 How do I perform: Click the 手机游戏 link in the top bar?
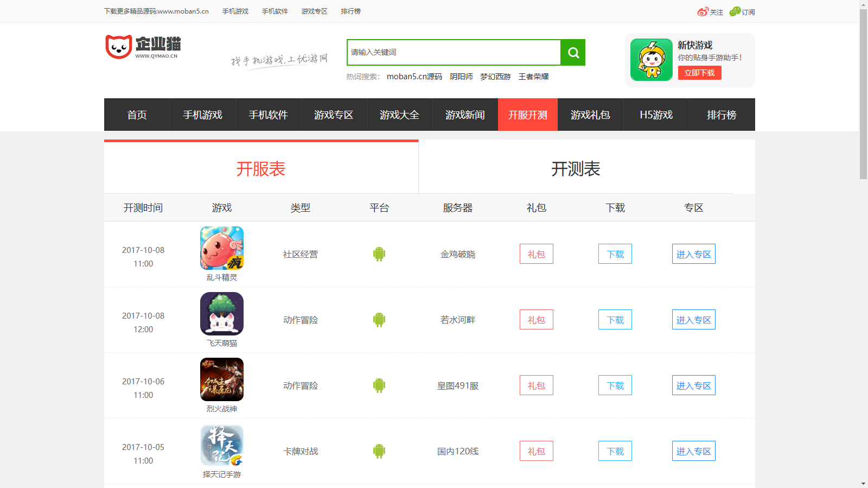(235, 11)
